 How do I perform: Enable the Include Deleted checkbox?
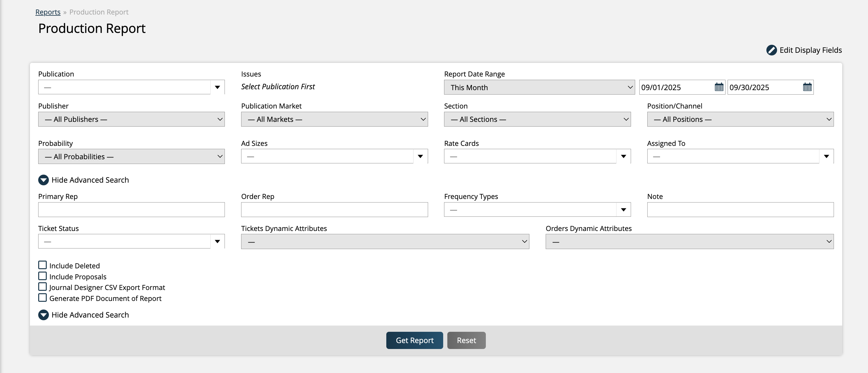[42, 265]
